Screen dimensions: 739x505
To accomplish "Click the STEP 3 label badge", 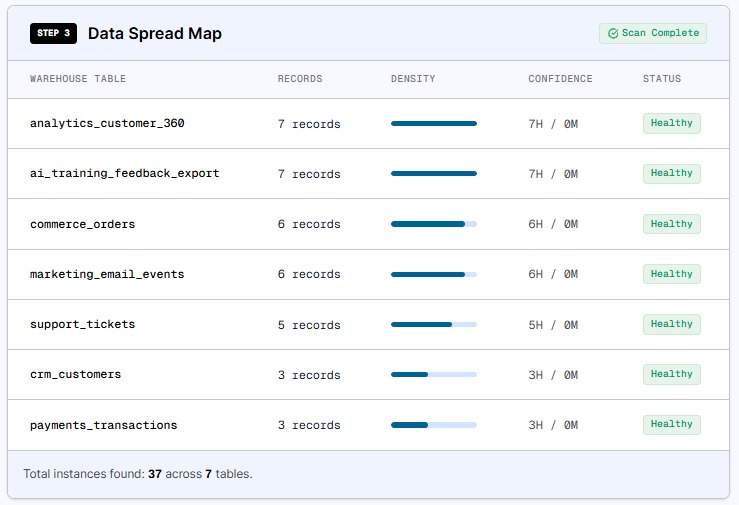I will [x=53, y=33].
